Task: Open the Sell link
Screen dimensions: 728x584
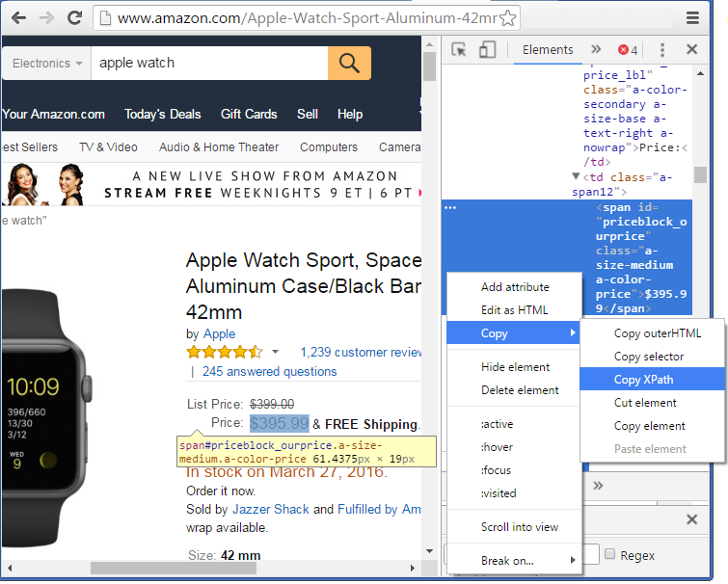Action: [308, 114]
